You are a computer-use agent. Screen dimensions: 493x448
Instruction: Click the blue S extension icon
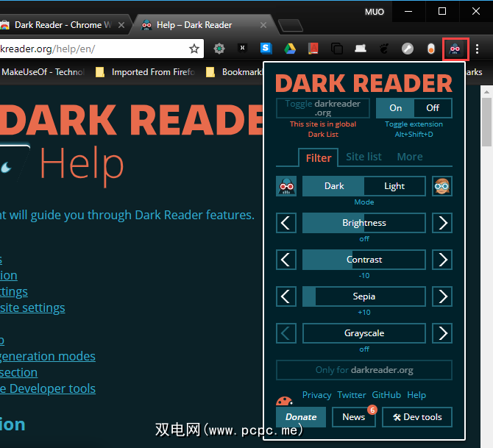266,49
